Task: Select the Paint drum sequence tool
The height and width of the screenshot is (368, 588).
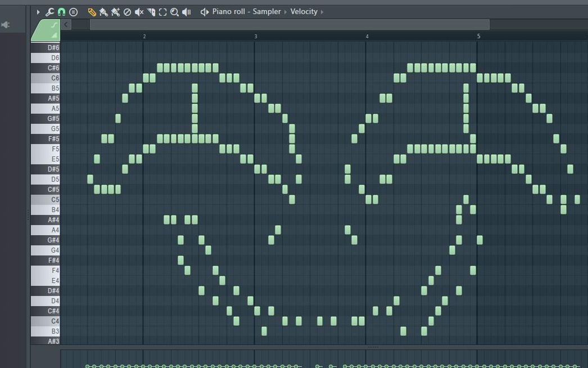Action: 115,12
